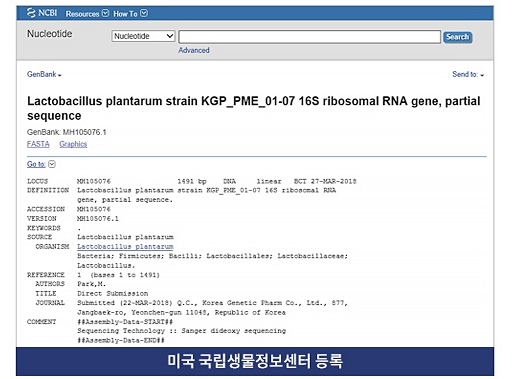The width and height of the screenshot is (512, 379).
Task: Expand the Go to section menu
Action: click(x=41, y=164)
